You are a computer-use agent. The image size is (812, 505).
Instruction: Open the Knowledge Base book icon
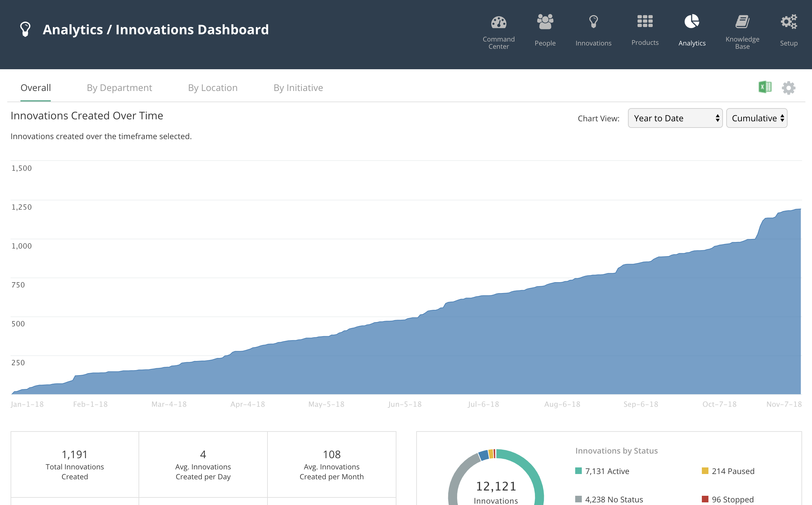(x=742, y=22)
